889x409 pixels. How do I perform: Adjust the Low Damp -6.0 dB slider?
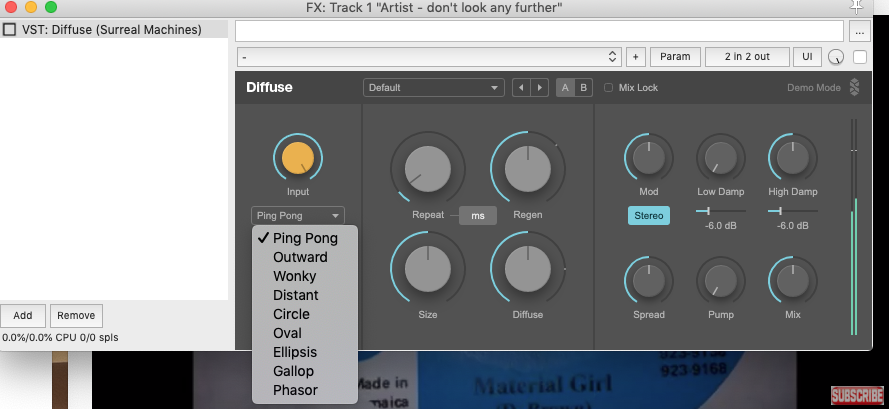click(721, 211)
